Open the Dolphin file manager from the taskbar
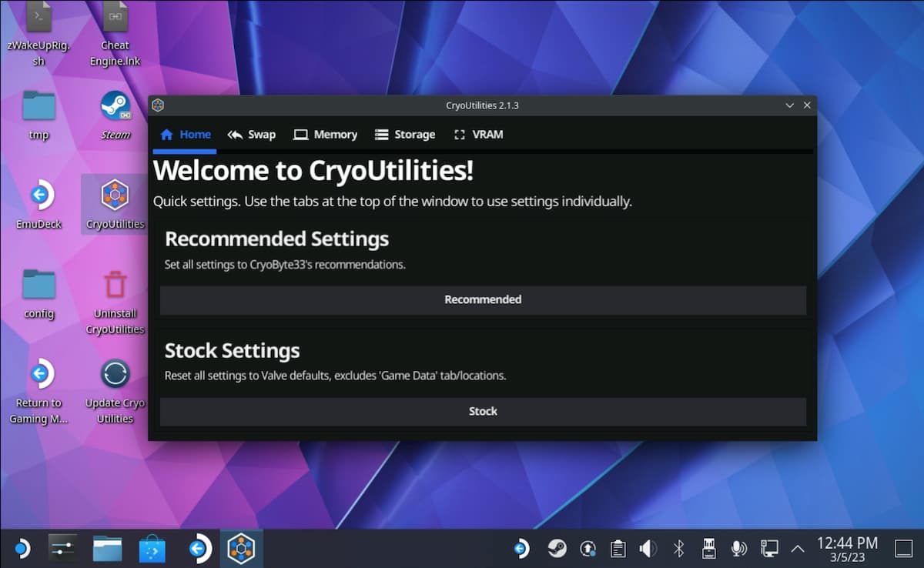Image resolution: width=924 pixels, height=568 pixels. pos(107,548)
